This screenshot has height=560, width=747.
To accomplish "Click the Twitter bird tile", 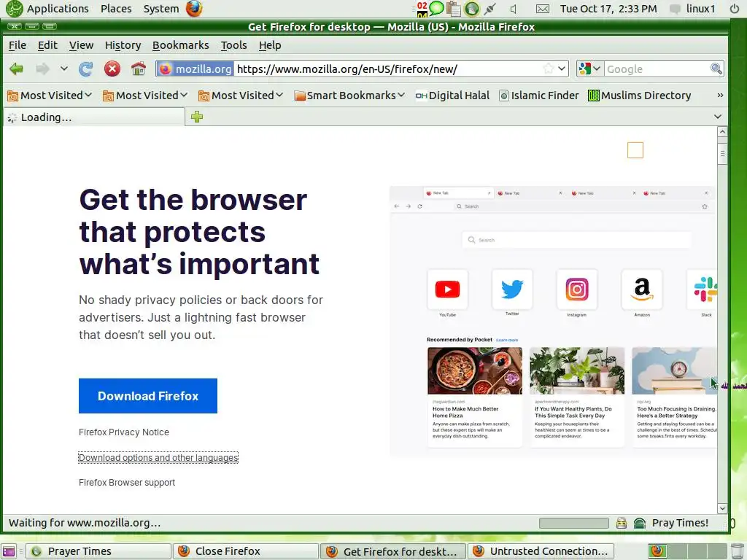I will (x=512, y=289).
